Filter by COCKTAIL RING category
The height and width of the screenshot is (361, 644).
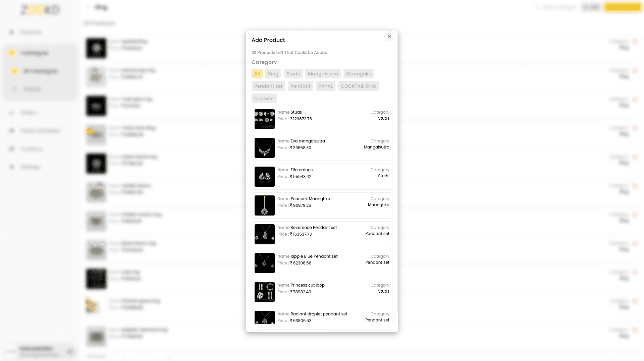click(x=358, y=86)
